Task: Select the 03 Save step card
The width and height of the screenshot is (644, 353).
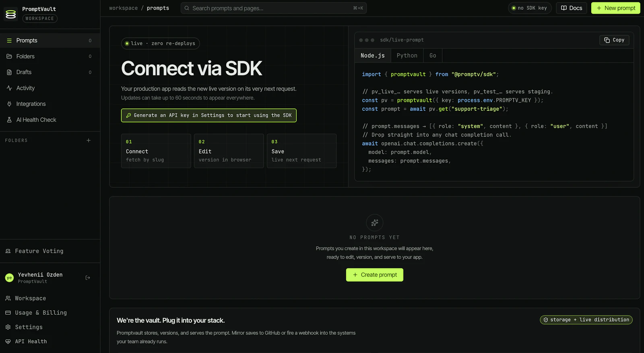Action: (301, 151)
